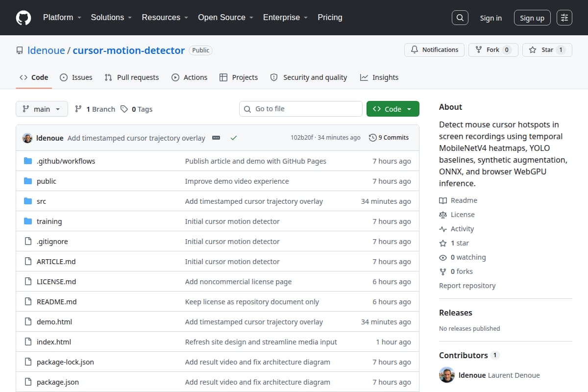Click the Security shield icon
Image resolution: width=588 pixels, height=392 pixels.
point(274,77)
